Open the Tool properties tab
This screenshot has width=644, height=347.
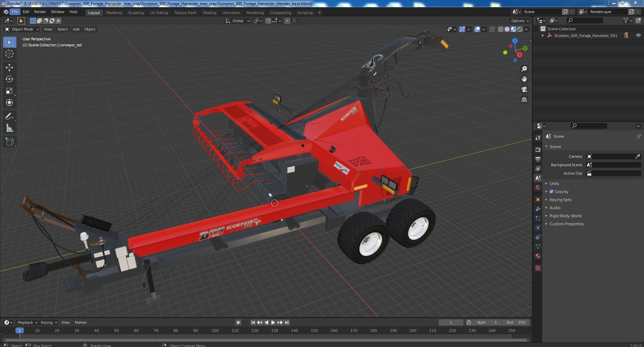pos(538,138)
